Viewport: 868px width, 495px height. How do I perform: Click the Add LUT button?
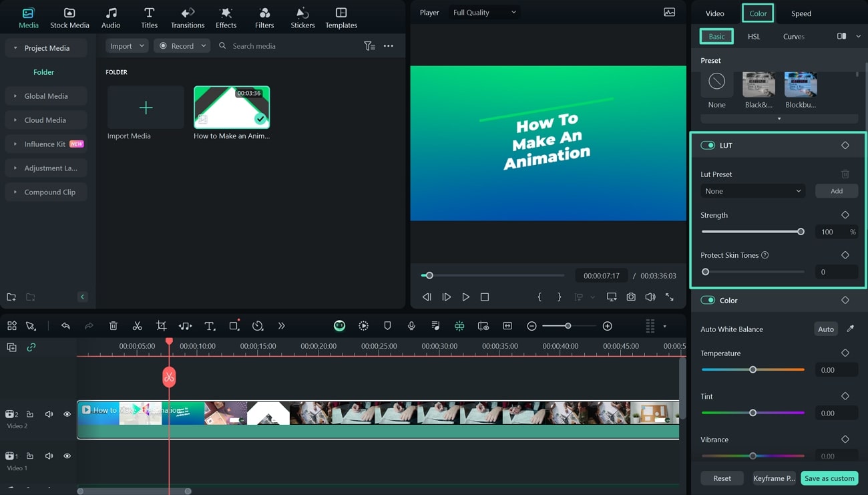coord(837,191)
